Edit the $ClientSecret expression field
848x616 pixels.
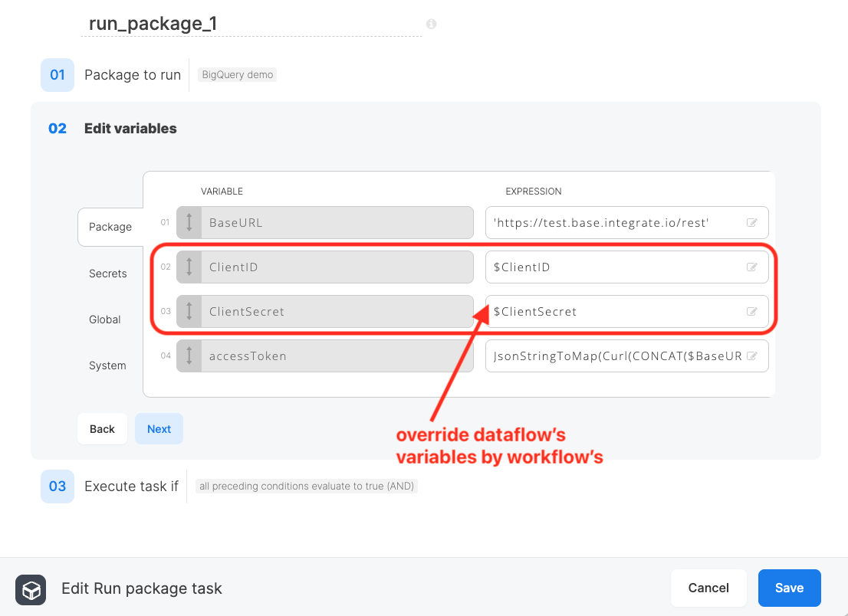pos(627,311)
